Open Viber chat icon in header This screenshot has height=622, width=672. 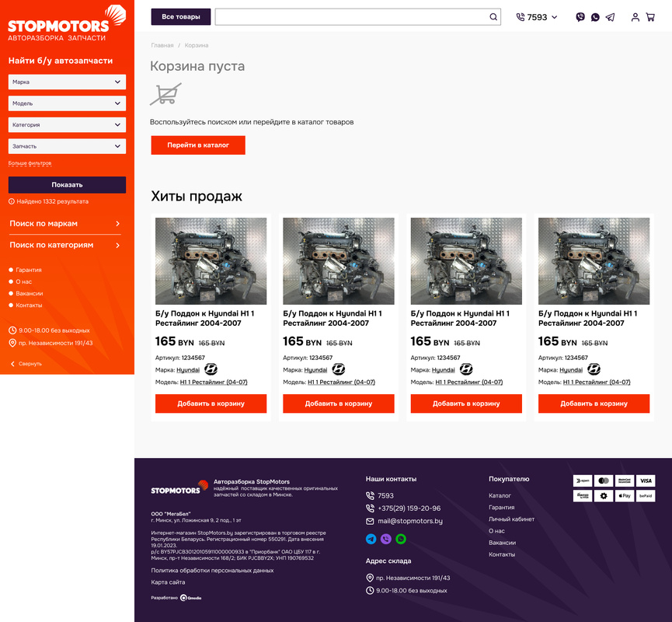(580, 17)
